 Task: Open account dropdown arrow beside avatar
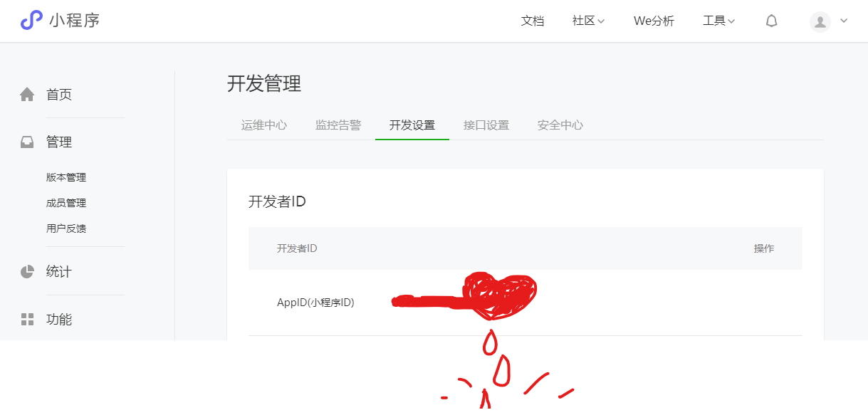844,21
